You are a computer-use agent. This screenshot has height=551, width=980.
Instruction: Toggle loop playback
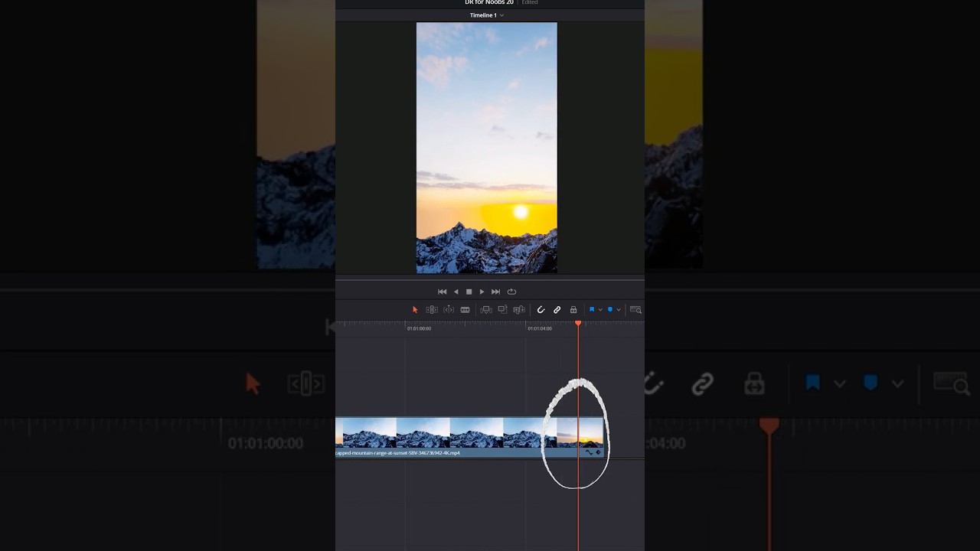click(511, 292)
